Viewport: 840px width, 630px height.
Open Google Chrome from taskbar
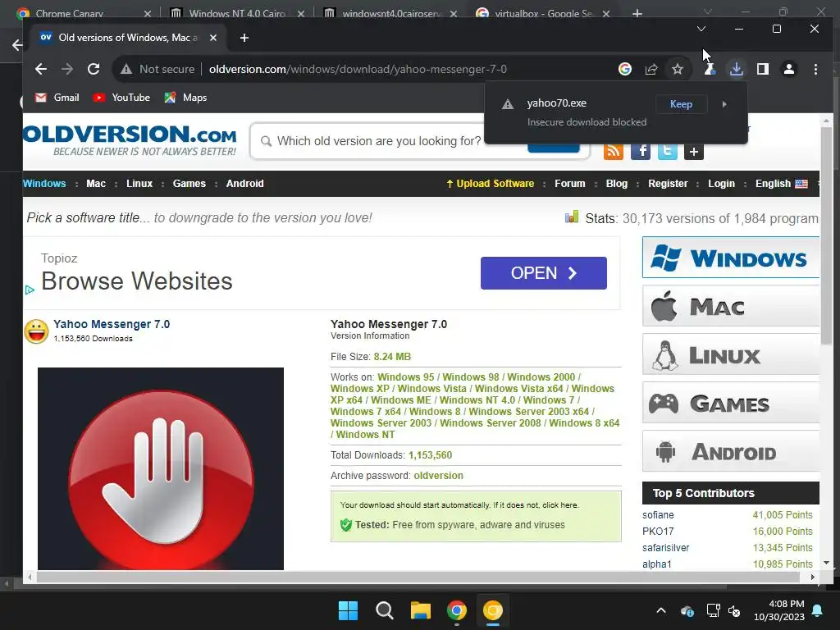pos(456,610)
